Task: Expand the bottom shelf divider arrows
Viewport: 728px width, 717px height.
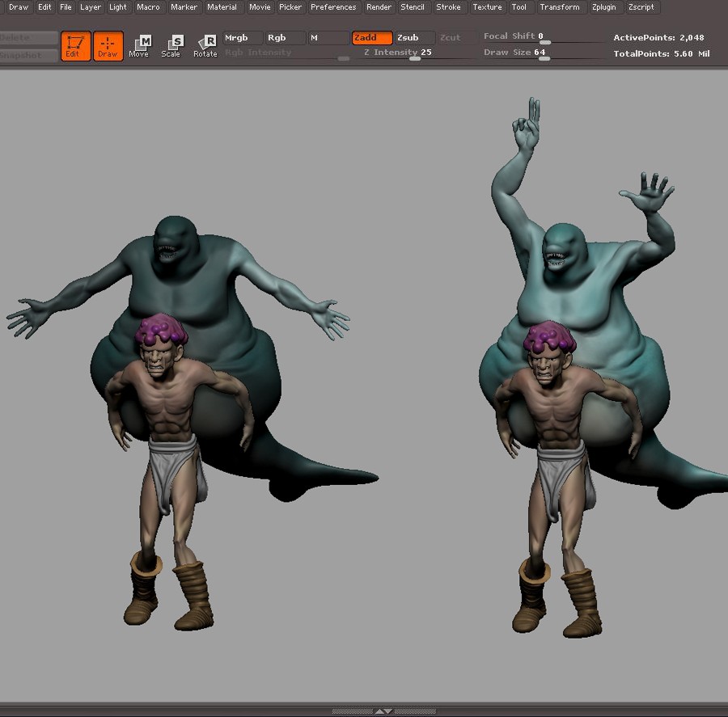Action: coord(383,711)
